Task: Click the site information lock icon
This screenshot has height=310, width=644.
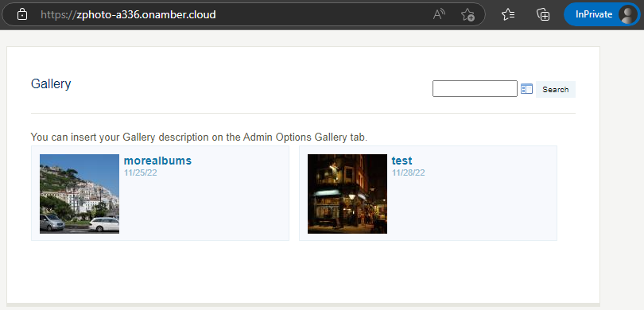Action: 22,15
